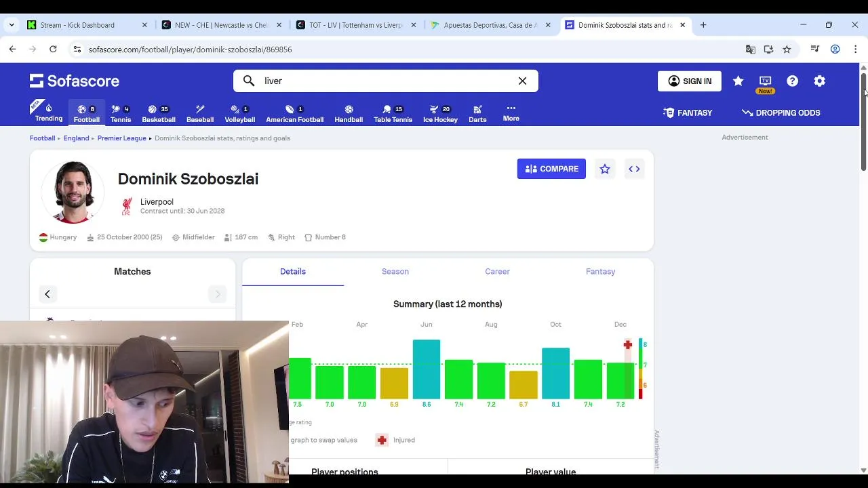Bookmark this page with star icon
The height and width of the screenshot is (488, 868).
(x=787, y=49)
